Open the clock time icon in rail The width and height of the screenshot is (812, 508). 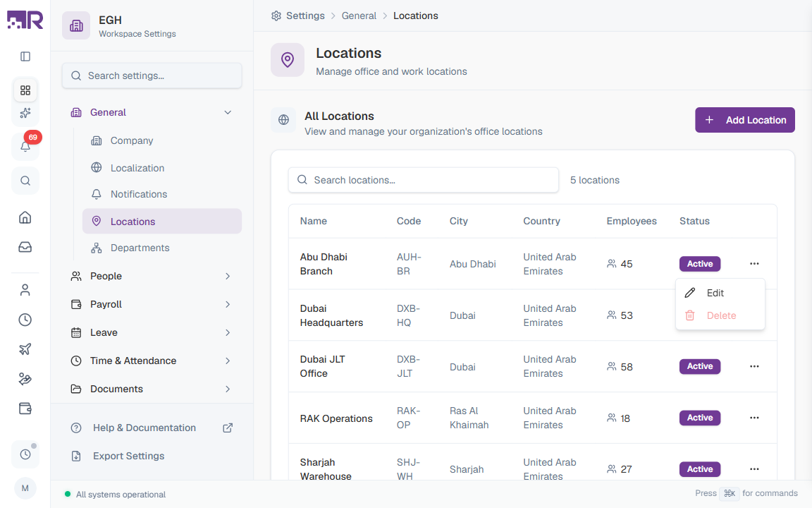(25, 320)
